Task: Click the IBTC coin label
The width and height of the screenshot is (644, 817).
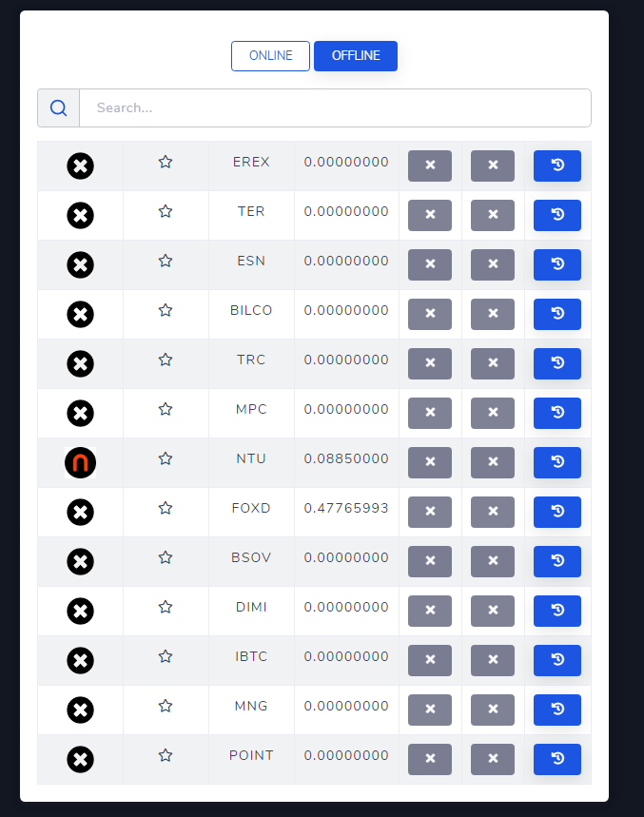Action: 251,657
